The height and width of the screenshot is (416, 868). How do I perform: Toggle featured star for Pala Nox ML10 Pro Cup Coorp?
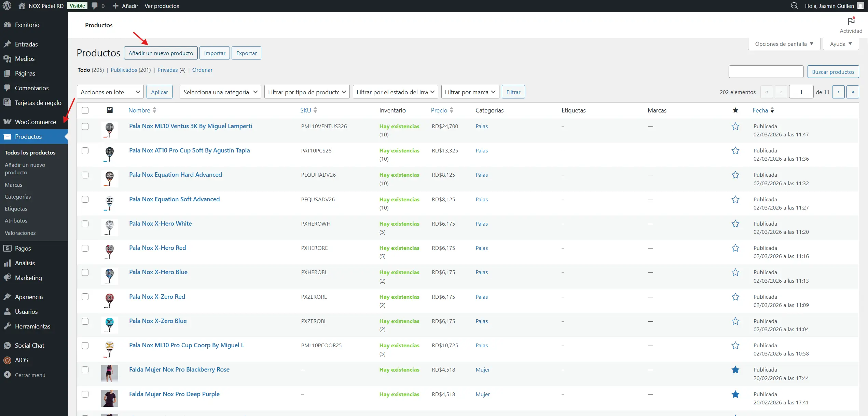coord(735,346)
